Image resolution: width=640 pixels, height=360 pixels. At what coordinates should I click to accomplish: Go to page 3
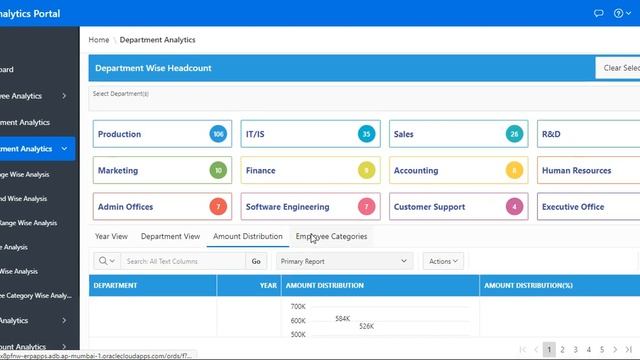click(x=576, y=349)
